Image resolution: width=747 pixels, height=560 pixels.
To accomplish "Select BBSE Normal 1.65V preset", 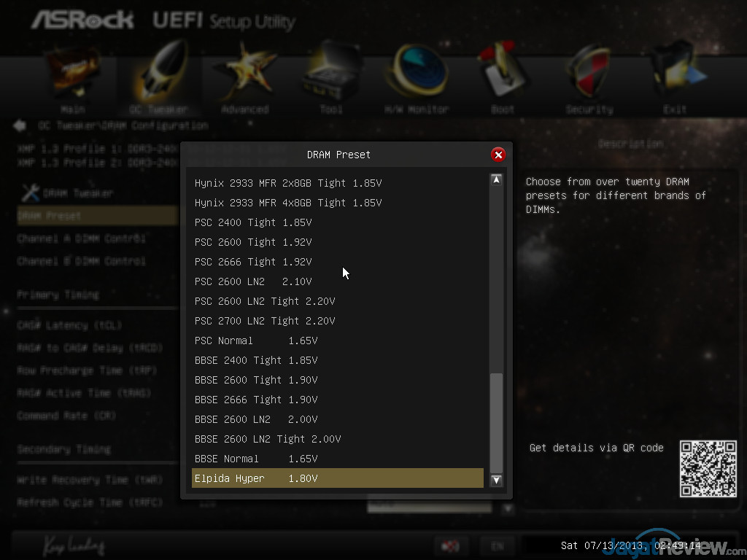I will click(x=337, y=459).
